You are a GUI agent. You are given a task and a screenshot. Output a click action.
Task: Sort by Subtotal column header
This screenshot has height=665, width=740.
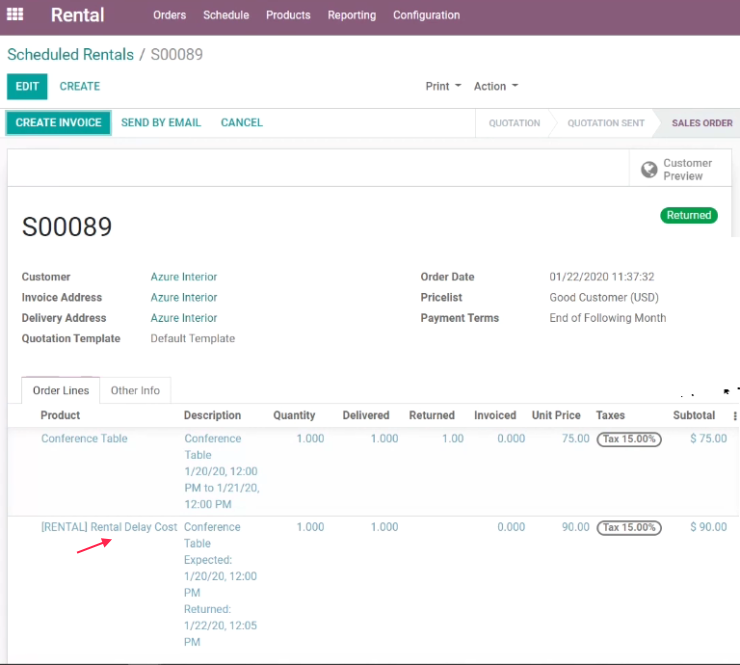(694, 415)
